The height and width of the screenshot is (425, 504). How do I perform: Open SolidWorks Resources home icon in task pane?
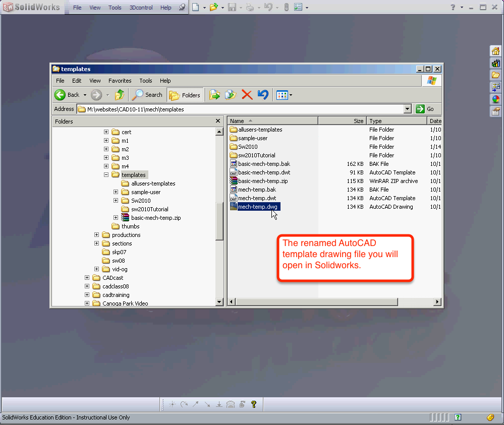pos(495,51)
